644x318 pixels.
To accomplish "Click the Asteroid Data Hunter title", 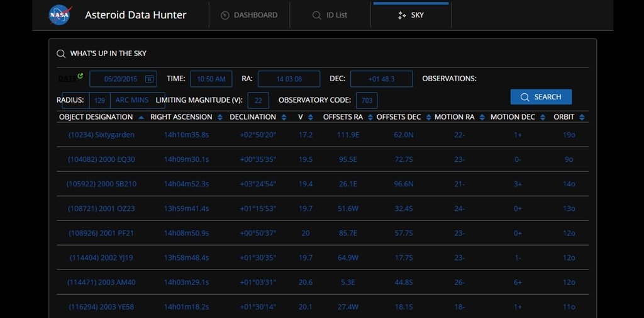I will pyautogui.click(x=136, y=15).
